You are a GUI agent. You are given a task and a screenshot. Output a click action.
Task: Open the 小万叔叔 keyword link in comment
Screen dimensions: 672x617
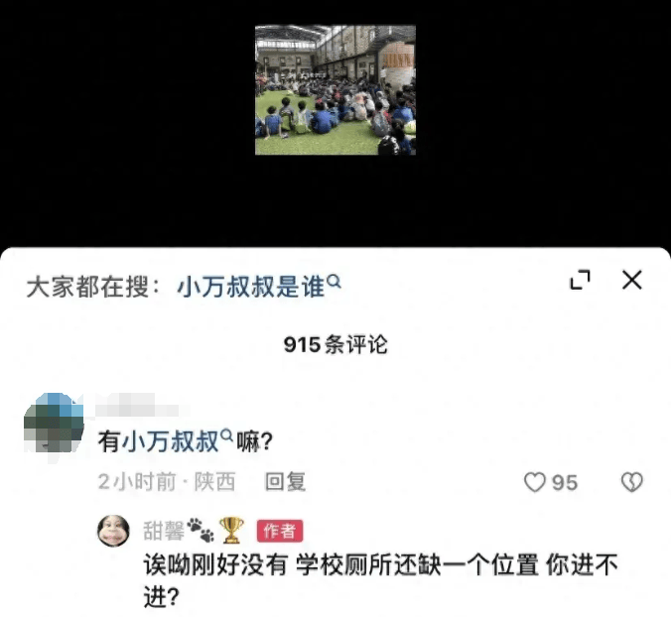click(x=171, y=441)
